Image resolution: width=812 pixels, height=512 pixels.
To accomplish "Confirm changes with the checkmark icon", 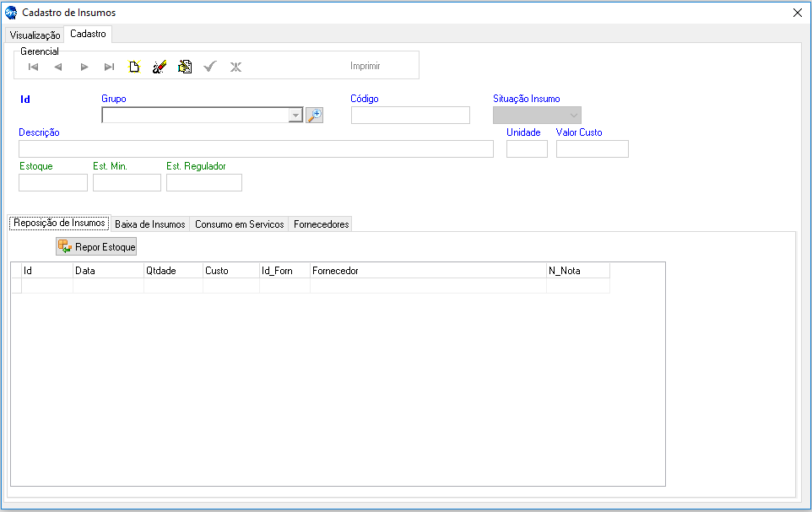I will pyautogui.click(x=210, y=67).
